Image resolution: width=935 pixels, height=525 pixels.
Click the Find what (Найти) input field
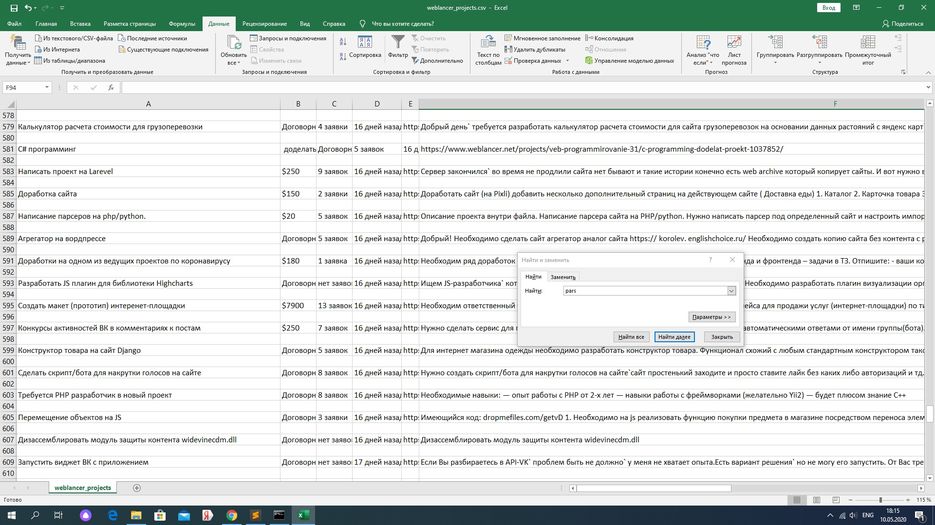[x=645, y=291]
